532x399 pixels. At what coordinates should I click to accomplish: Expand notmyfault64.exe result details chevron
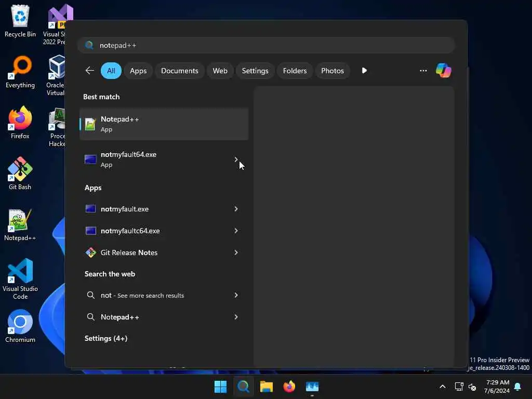point(236,159)
